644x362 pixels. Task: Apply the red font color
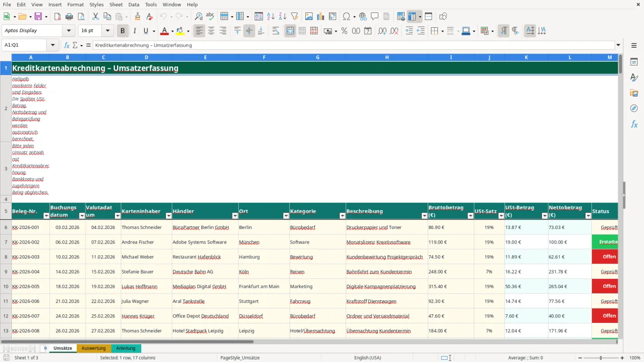click(x=165, y=31)
